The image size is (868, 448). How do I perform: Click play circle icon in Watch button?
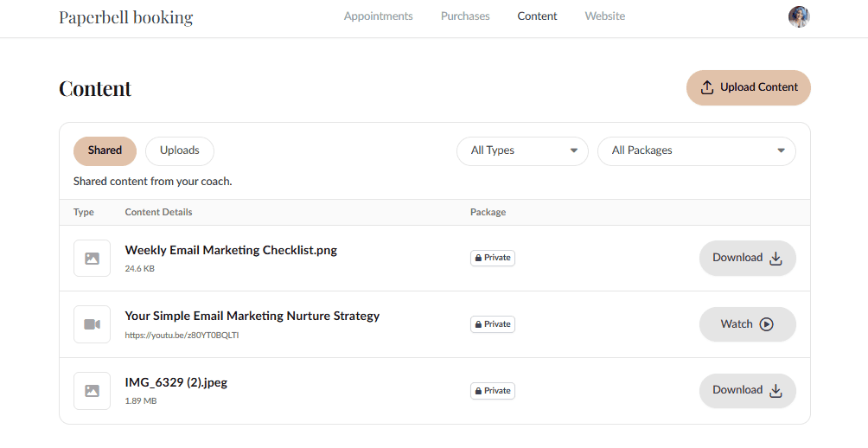click(766, 324)
